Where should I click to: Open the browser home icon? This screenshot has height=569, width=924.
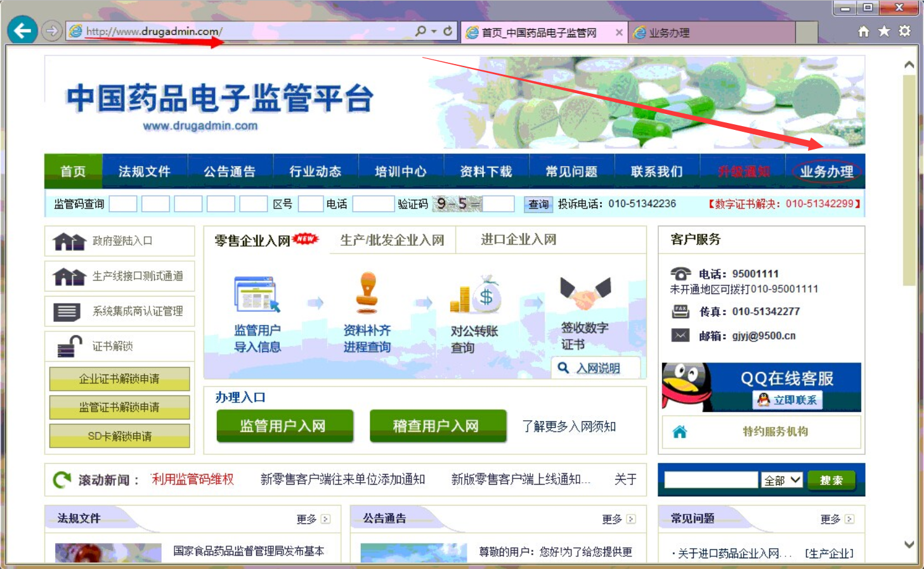(863, 31)
